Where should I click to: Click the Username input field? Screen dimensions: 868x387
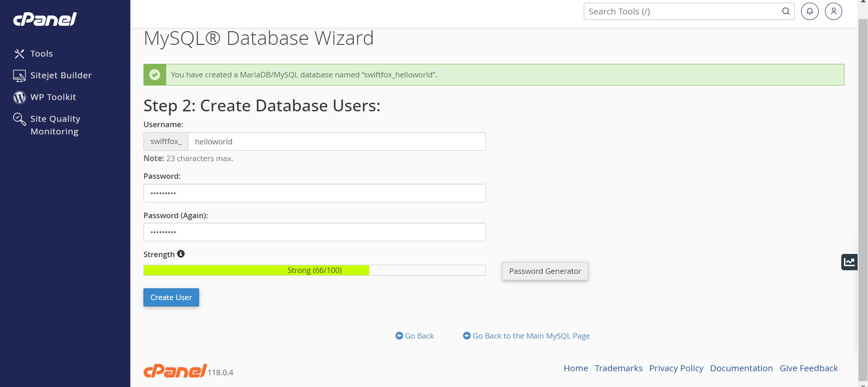click(337, 142)
